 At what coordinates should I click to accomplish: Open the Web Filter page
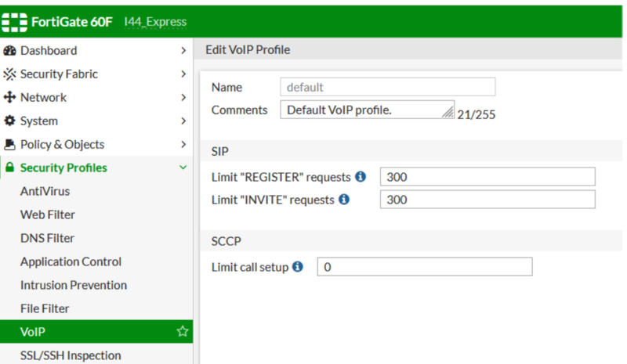point(48,214)
